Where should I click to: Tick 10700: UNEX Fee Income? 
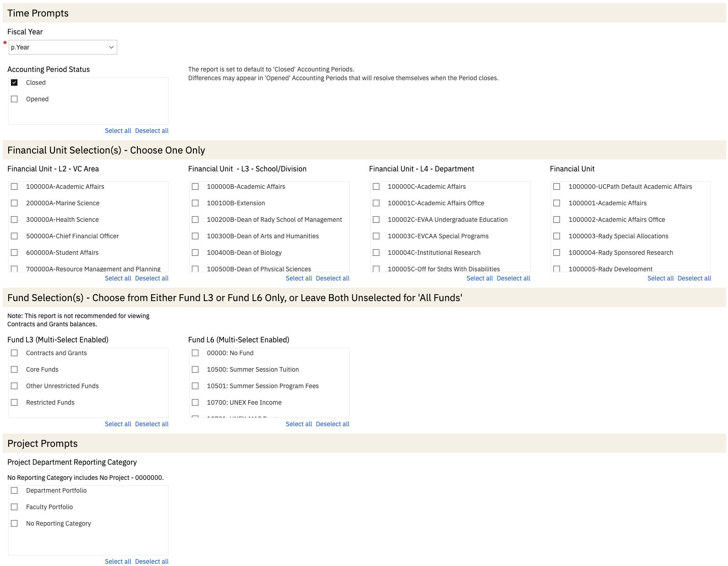[195, 402]
